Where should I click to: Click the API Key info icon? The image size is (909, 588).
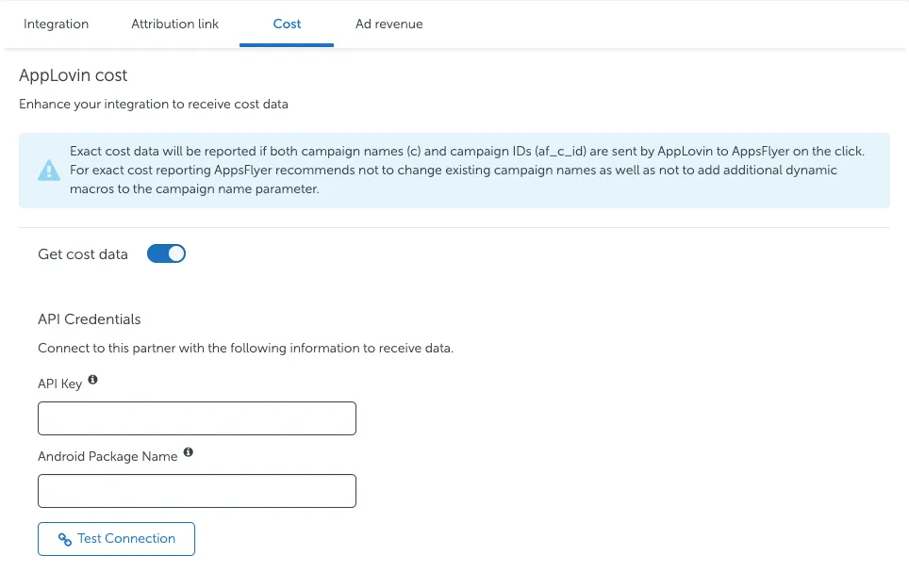pyautogui.click(x=92, y=380)
